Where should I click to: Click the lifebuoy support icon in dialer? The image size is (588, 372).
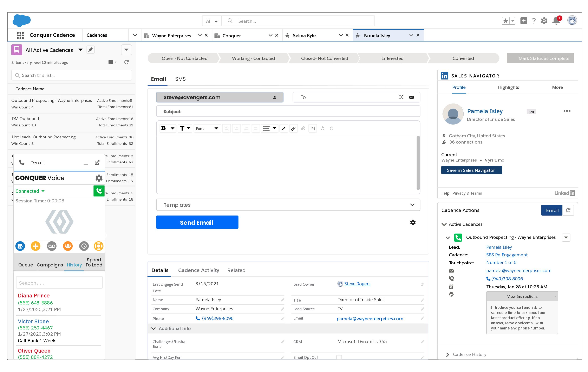click(98, 246)
